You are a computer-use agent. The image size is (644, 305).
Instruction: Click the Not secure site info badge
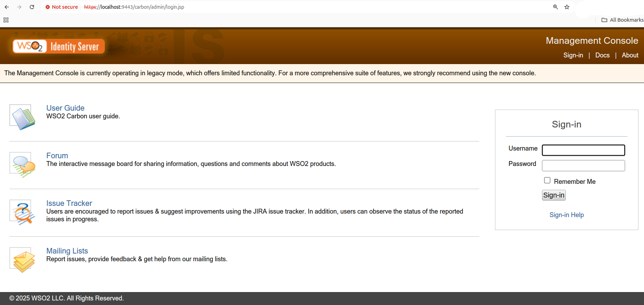pos(62,7)
